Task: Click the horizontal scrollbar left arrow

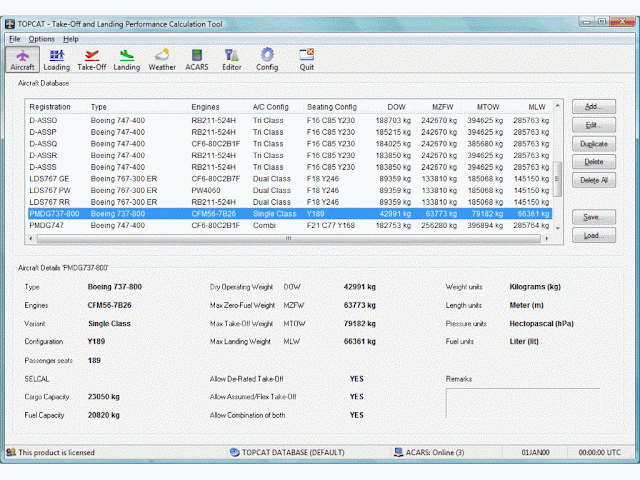Action: (31, 238)
